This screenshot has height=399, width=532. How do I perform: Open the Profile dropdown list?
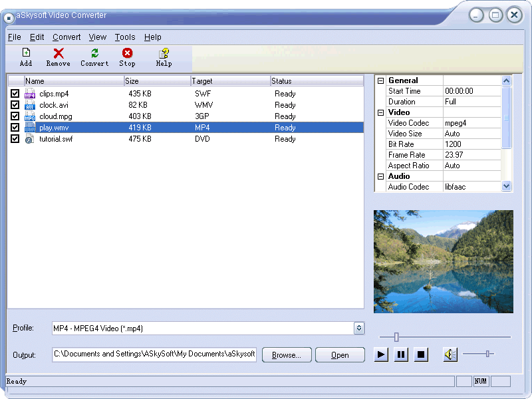[x=359, y=328]
